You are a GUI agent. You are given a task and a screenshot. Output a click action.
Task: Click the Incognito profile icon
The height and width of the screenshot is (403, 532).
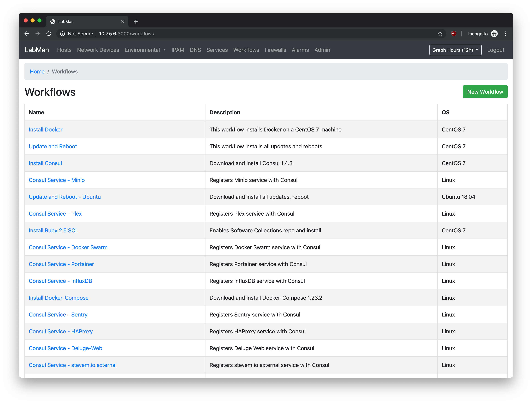[494, 34]
